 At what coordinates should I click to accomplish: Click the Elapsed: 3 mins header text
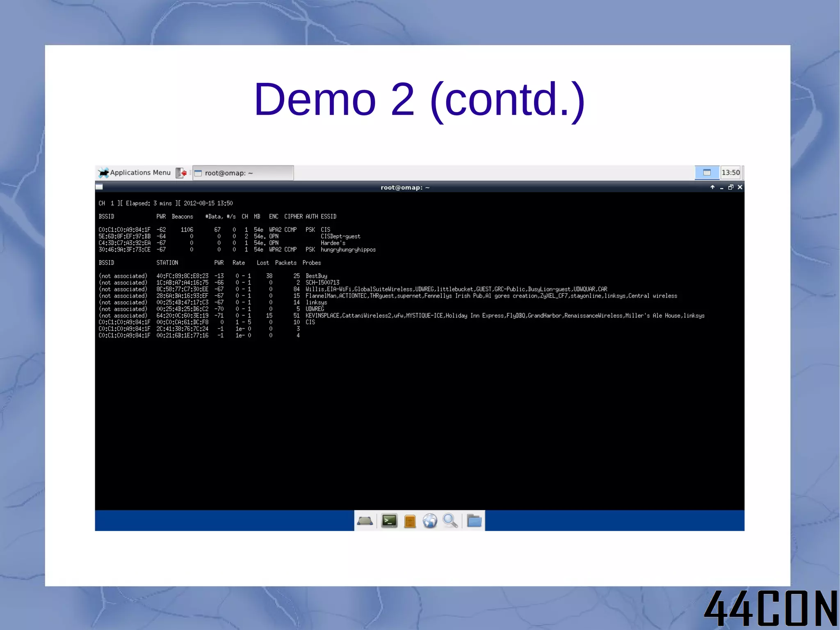pyautogui.click(x=149, y=204)
